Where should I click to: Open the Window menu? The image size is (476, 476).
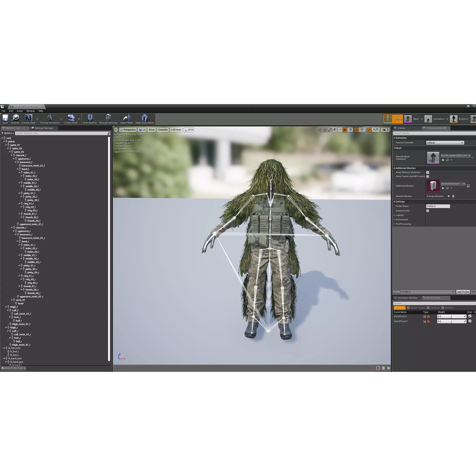coord(30,111)
